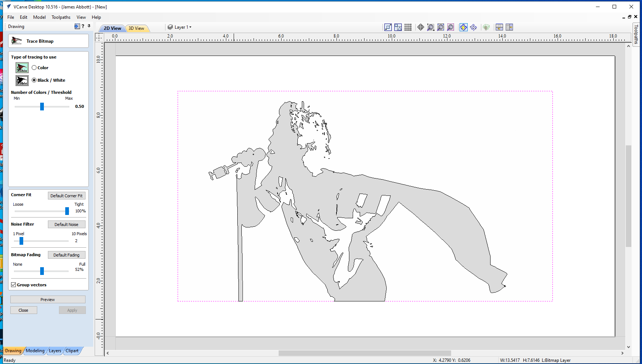Click the snap to geometry toolbar icon
Image resolution: width=642 pixels, height=364 pixels.
click(x=388, y=27)
